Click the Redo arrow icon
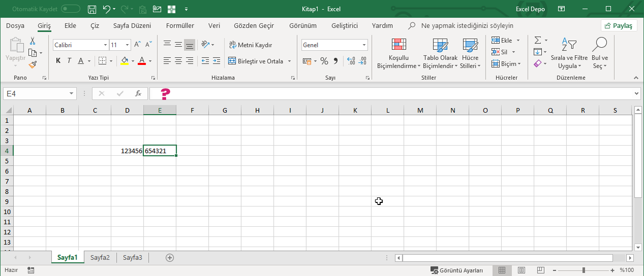The width and height of the screenshot is (644, 276). [124, 9]
